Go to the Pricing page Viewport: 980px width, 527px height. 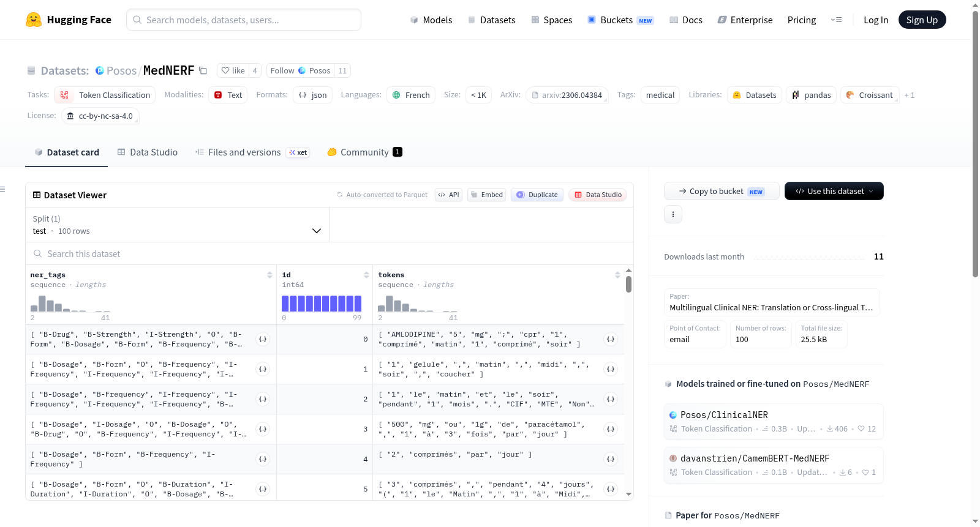(802, 20)
